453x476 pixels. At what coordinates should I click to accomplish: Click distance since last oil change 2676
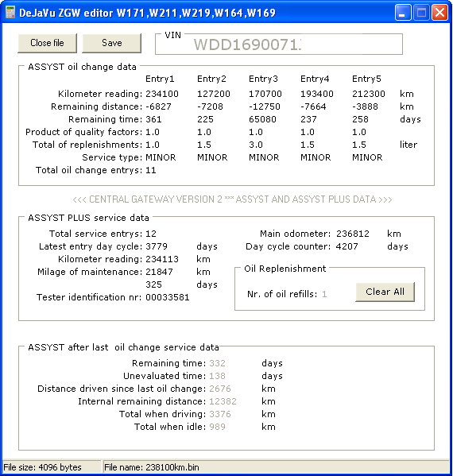220,389
